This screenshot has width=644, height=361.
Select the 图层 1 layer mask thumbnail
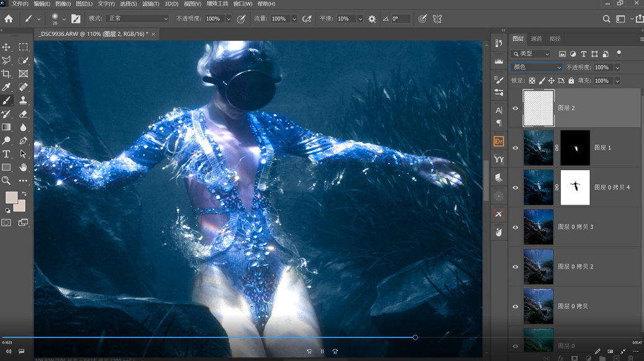pos(575,148)
